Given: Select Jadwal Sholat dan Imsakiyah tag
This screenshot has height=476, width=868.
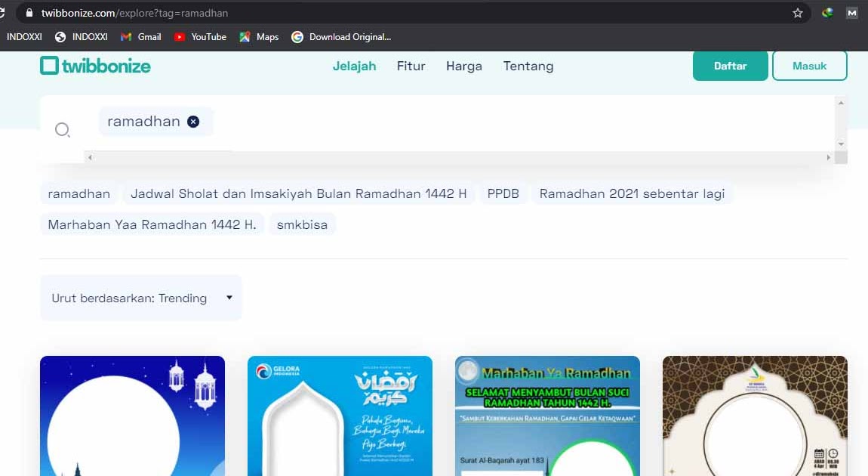Looking at the screenshot, I should 298,193.
